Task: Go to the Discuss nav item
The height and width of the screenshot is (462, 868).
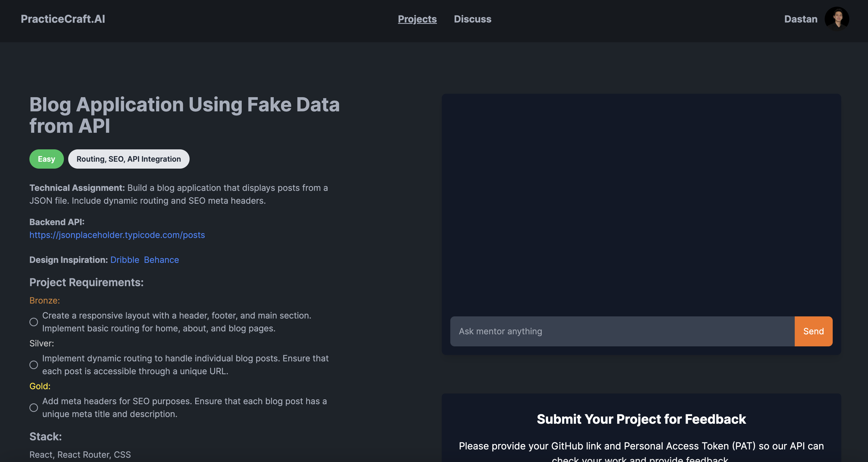Action: click(472, 19)
